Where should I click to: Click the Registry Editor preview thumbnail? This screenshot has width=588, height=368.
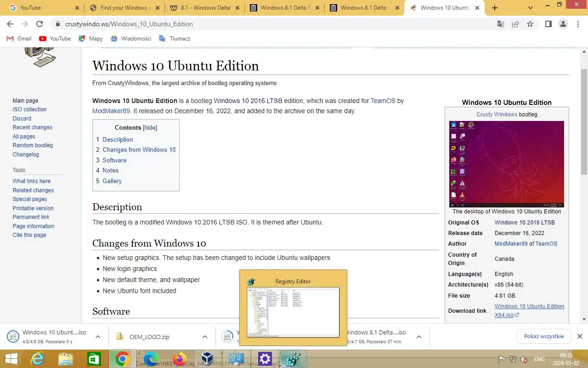[293, 312]
